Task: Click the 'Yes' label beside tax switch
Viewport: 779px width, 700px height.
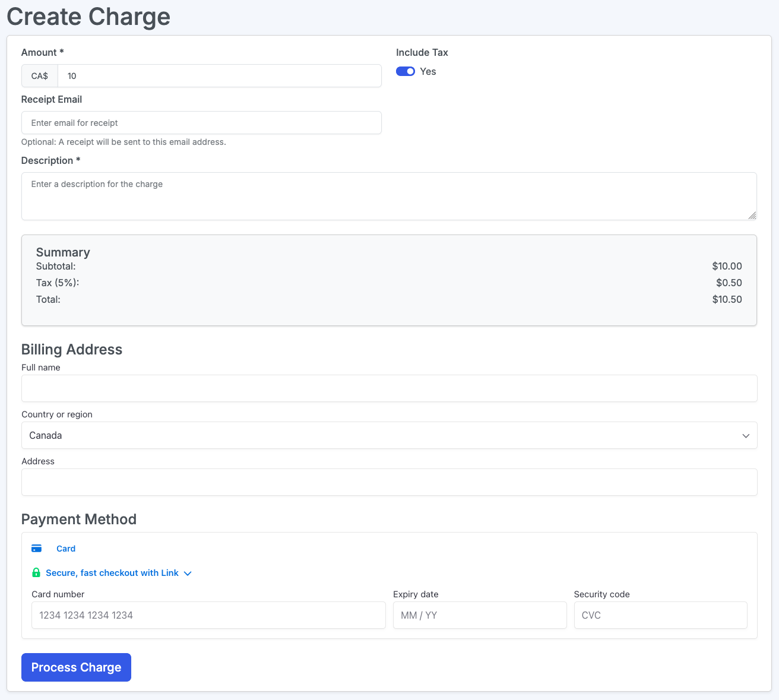Action: [428, 71]
